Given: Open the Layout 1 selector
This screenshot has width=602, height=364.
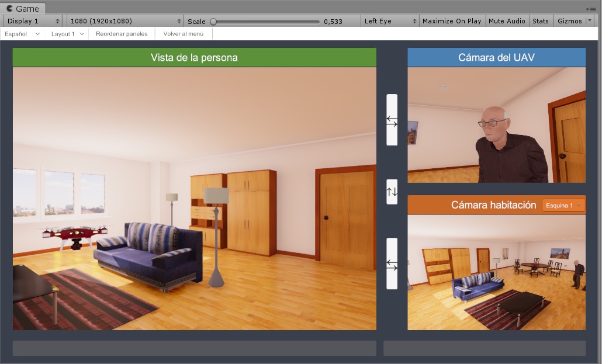Looking at the screenshot, I should point(68,34).
